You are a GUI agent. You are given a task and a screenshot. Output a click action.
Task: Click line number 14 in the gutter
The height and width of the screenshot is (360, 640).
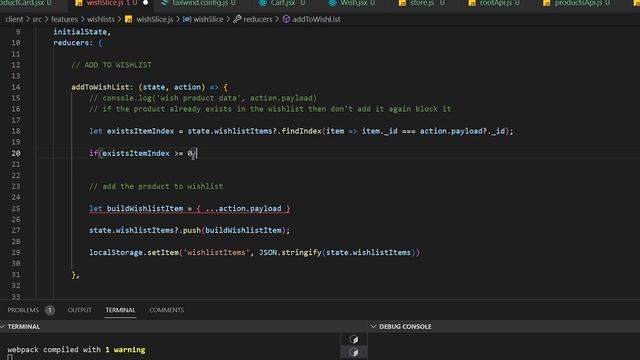coord(16,87)
